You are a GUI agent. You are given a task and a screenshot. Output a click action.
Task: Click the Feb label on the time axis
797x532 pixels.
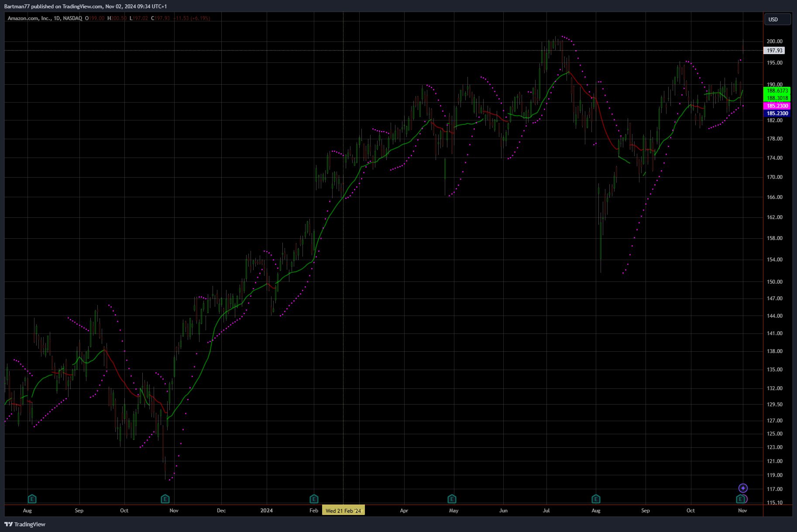click(x=314, y=511)
